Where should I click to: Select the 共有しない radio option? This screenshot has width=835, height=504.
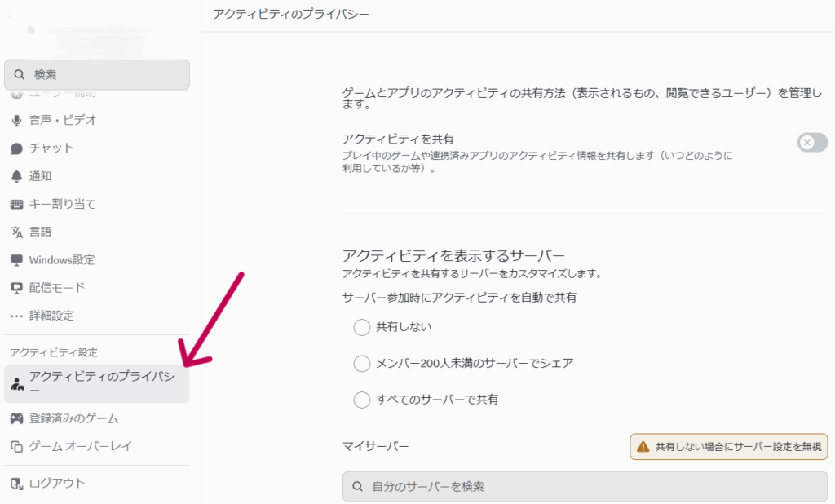point(362,327)
